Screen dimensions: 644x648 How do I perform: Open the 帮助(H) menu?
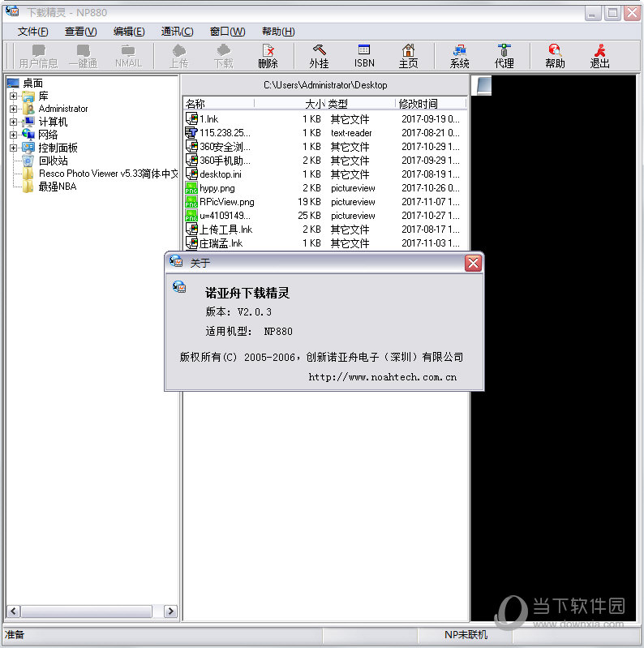tap(278, 32)
